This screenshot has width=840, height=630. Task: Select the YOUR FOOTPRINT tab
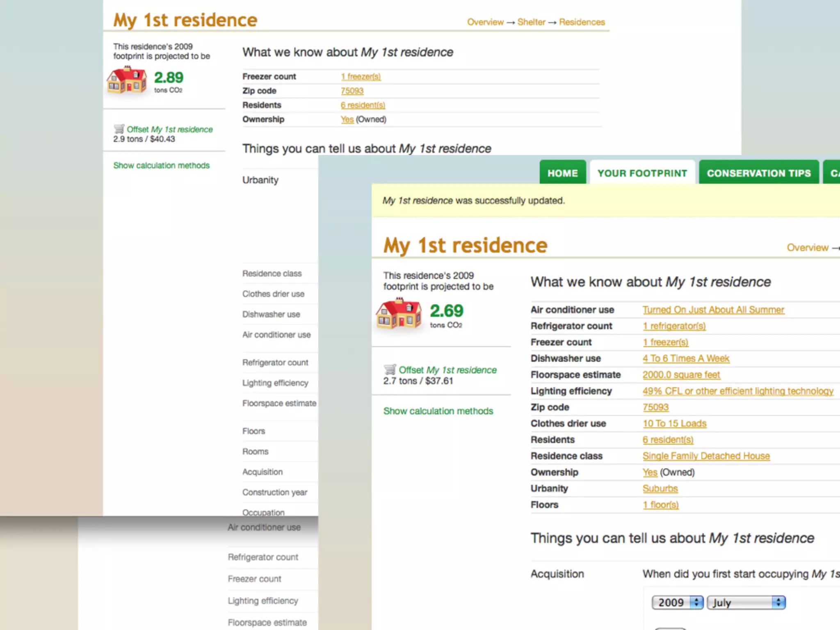pos(642,173)
